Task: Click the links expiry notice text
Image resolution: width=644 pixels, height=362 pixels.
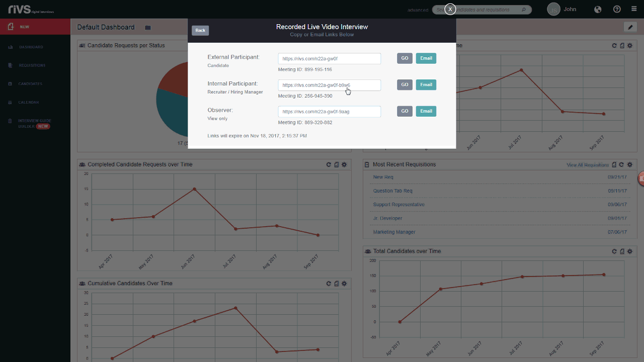Action: tap(257, 136)
